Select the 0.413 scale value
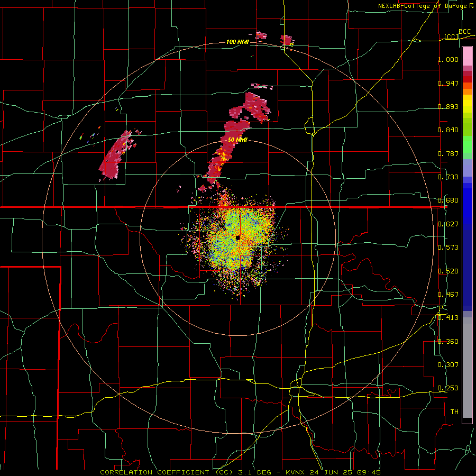The width and height of the screenshot is (476, 476). [x=448, y=318]
